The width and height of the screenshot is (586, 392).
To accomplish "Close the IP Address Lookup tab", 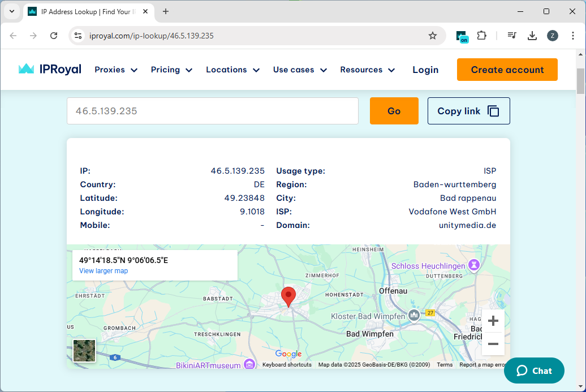I will 145,11.
